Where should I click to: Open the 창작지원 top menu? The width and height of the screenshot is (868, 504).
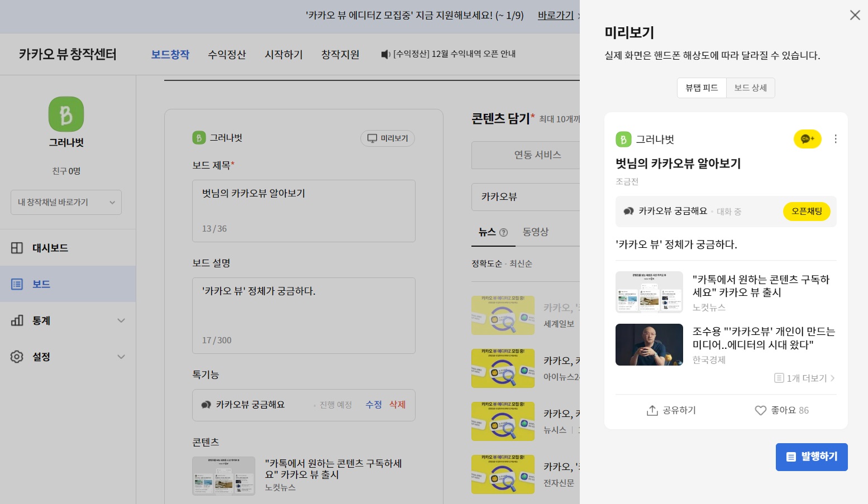pos(340,54)
